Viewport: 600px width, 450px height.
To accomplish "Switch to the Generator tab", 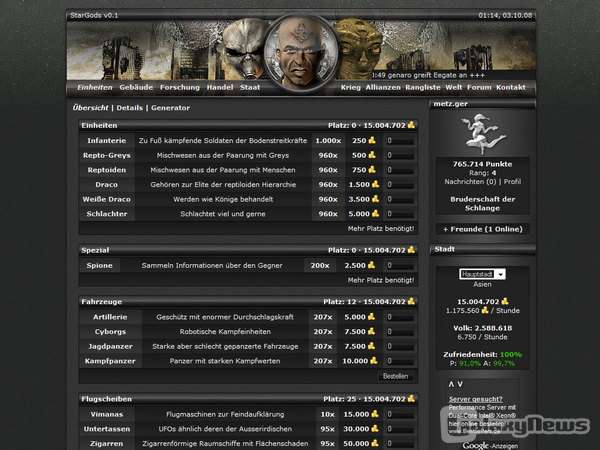I will coord(170,108).
